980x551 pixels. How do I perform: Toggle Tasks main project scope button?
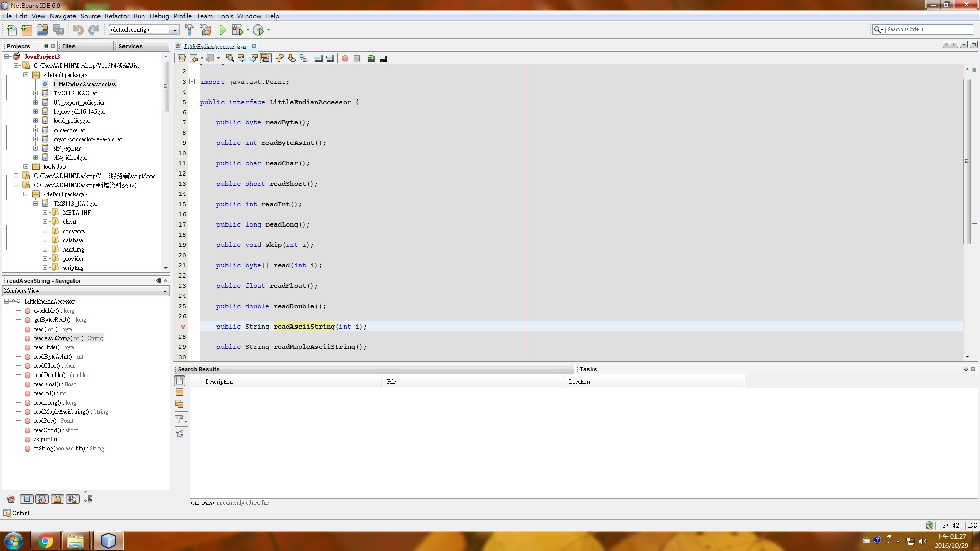[x=180, y=392]
